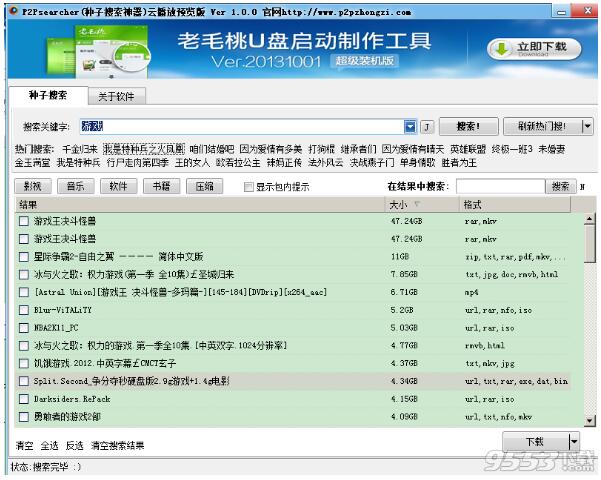This screenshot has height=480, width=601.
Task: Select hot search 英雄联盟
Action: coord(468,149)
